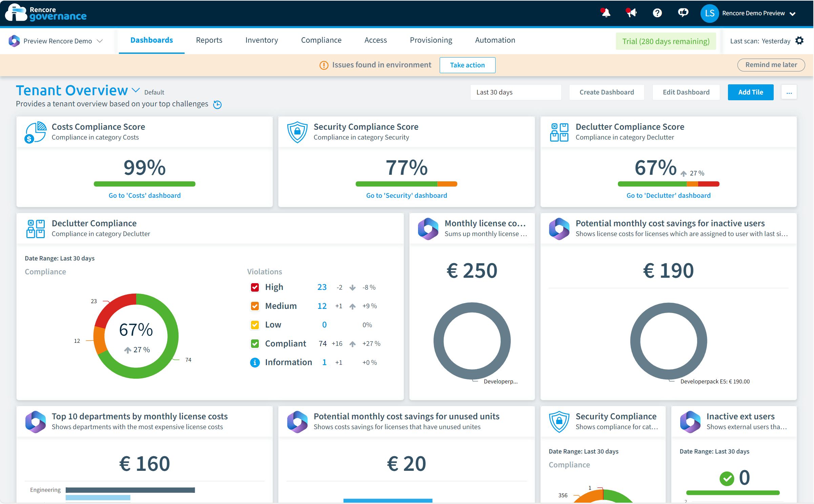Click the Security Compliance Score shield icon
The width and height of the screenshot is (814, 504).
click(297, 132)
